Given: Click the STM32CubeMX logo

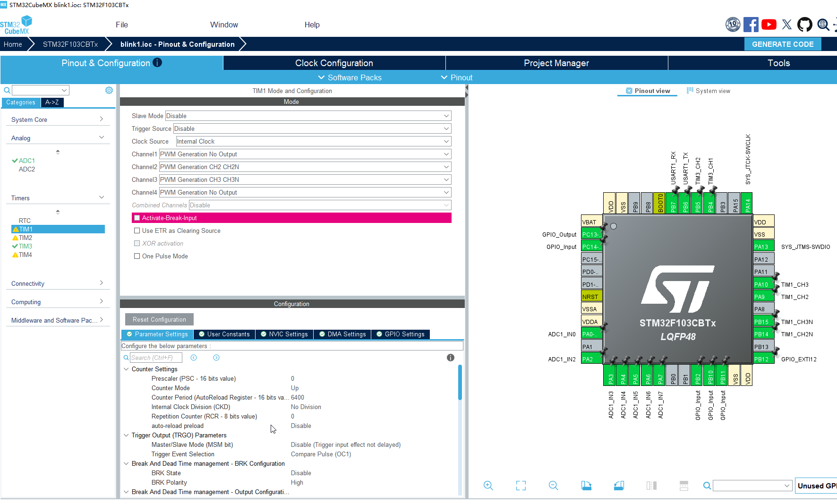Looking at the screenshot, I should [16, 25].
